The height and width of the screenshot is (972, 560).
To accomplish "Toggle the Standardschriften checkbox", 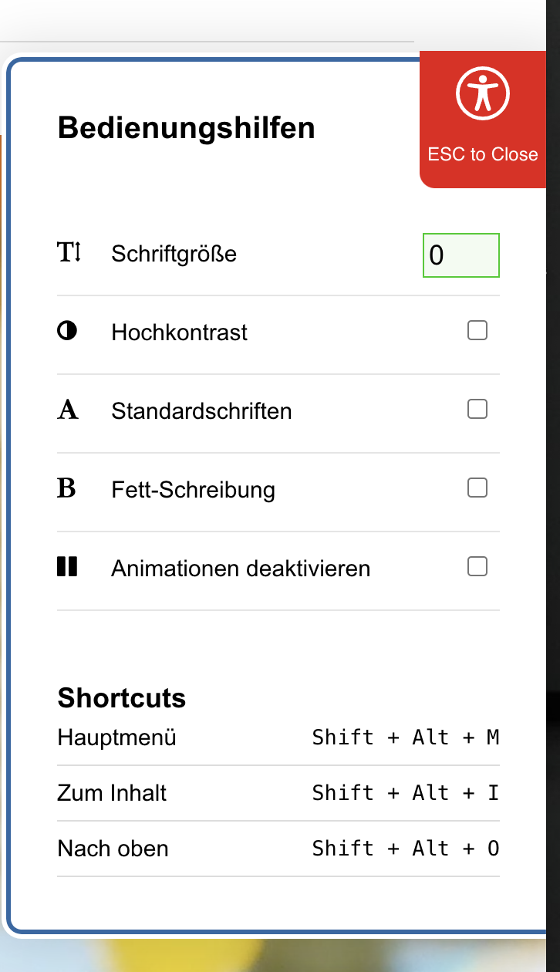I will tap(477, 408).
